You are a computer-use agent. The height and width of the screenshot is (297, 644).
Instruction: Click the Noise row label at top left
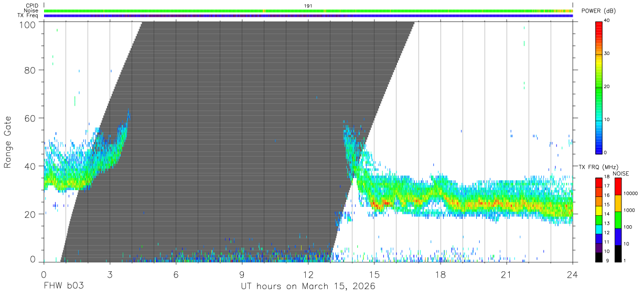coord(31,10)
